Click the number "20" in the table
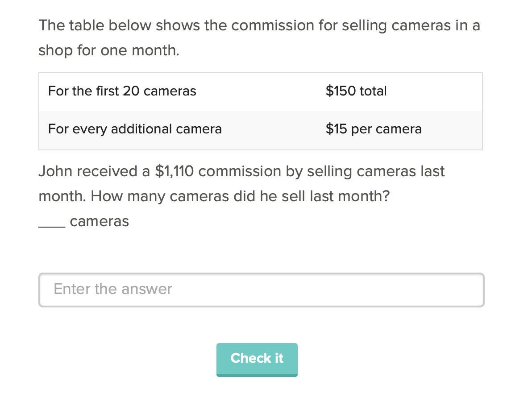 [x=131, y=91]
